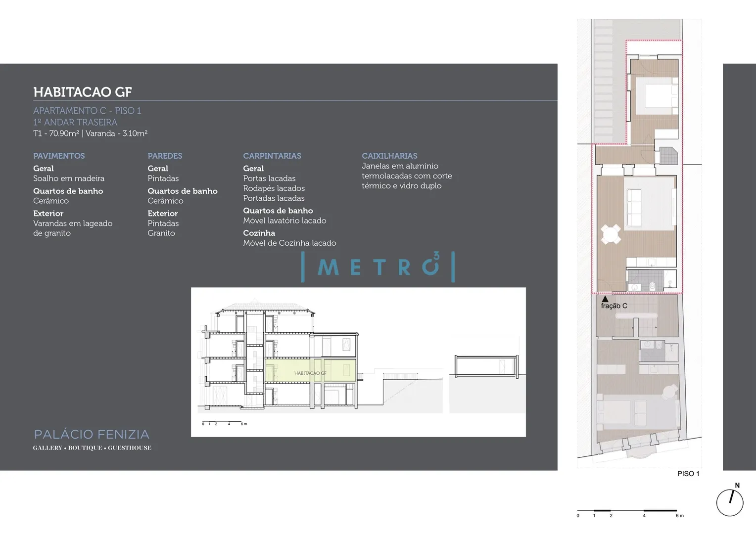Click the green HABITACAO GF section highlight
756x534 pixels.
pos(311,371)
